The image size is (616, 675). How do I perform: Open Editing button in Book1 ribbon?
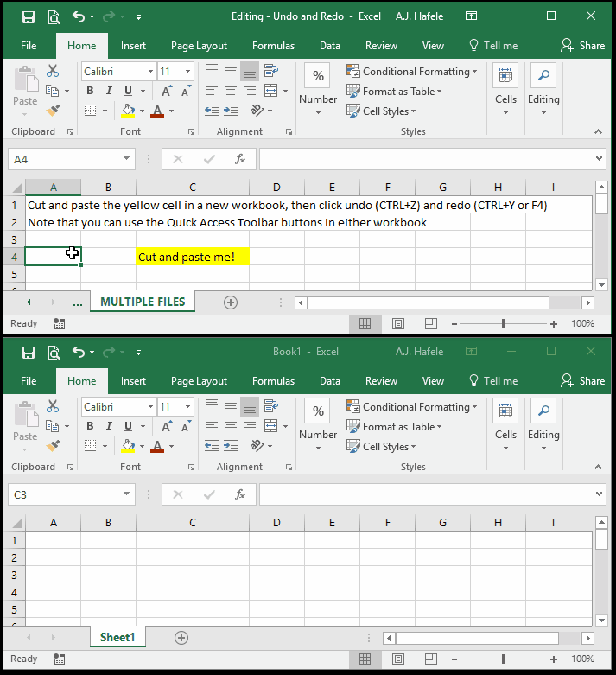[x=543, y=425]
